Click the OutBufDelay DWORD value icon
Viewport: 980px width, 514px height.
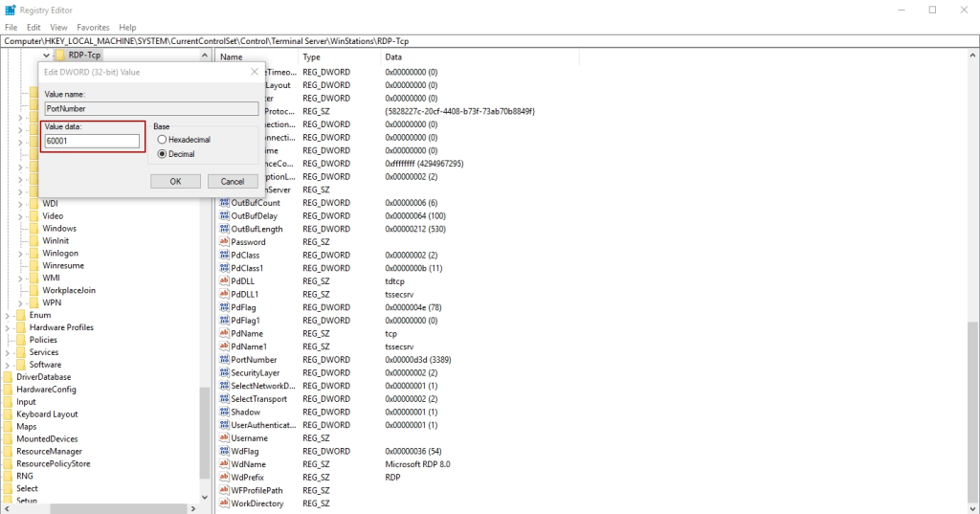224,215
